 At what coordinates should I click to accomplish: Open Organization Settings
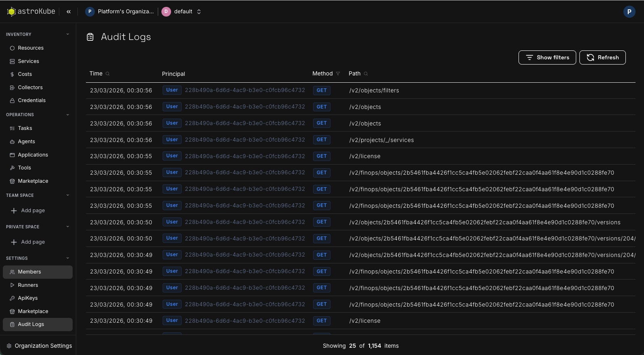click(x=43, y=346)
